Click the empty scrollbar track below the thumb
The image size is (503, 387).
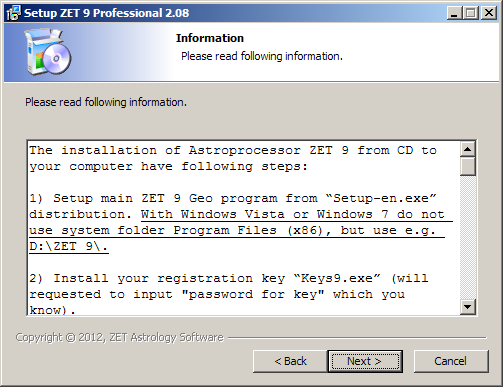468,237
